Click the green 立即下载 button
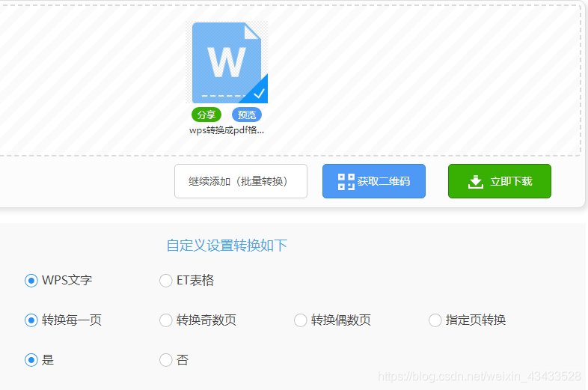The image size is (588, 390). [500, 181]
